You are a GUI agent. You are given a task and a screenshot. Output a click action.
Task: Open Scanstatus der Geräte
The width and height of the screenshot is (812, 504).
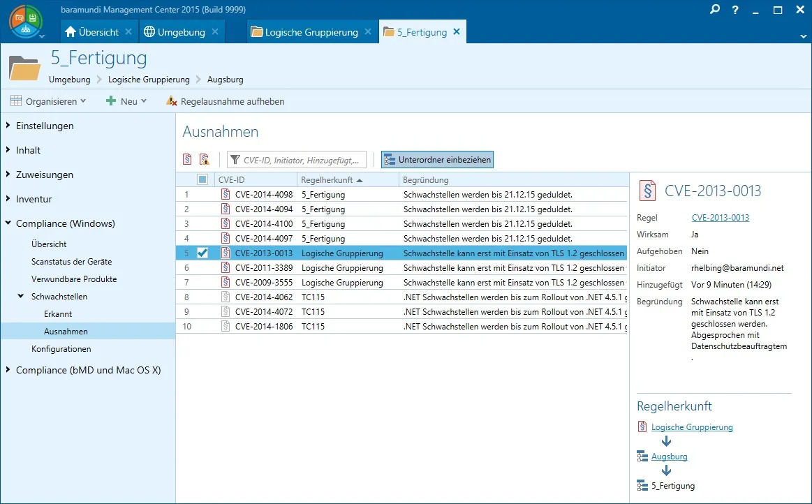click(x=71, y=262)
